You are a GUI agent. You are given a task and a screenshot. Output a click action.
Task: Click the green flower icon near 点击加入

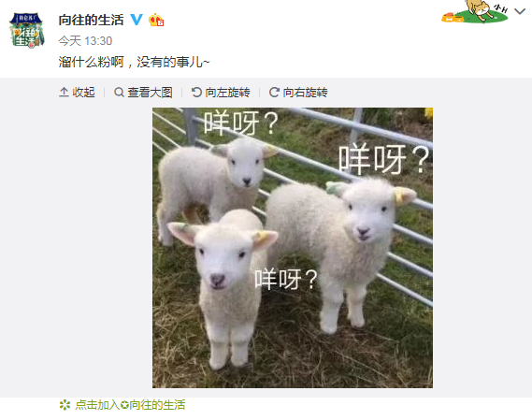tap(65, 405)
